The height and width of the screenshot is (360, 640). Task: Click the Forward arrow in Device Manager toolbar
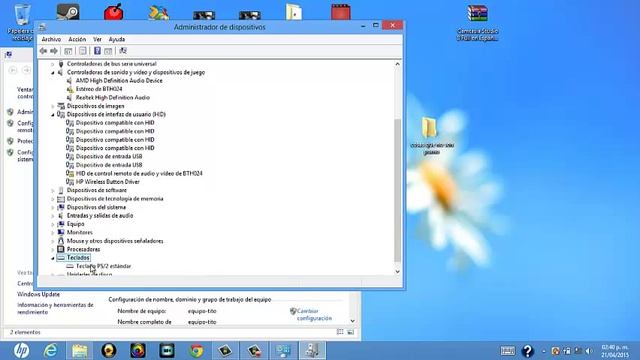pyautogui.click(x=54, y=51)
